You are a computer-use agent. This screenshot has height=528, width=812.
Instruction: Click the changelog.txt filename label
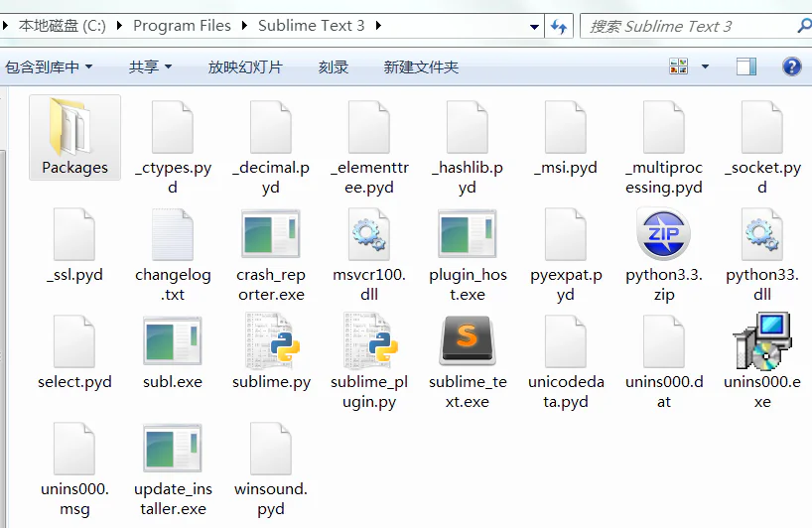(x=173, y=284)
